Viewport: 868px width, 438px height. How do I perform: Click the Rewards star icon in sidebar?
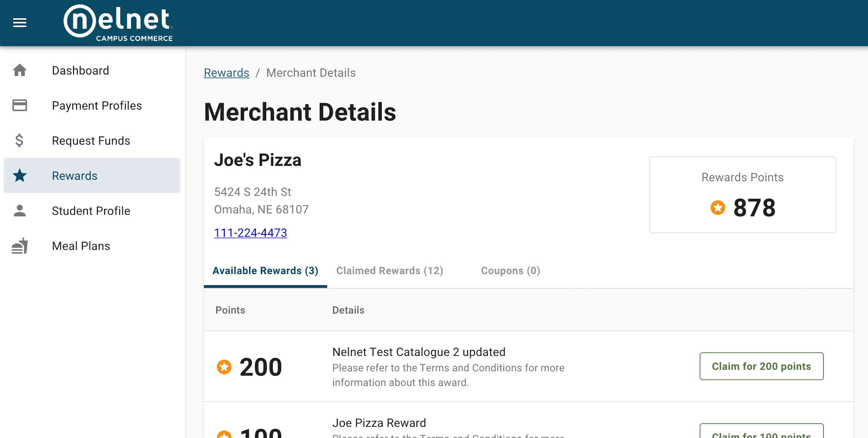pos(20,176)
